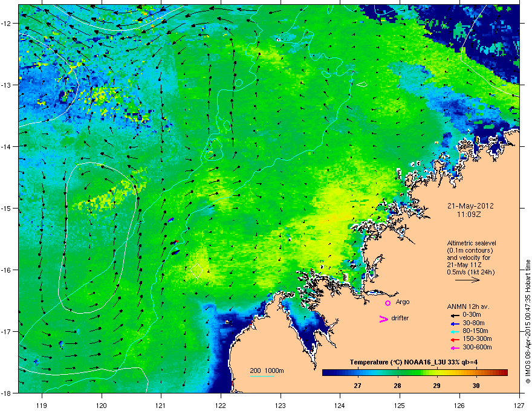Click the magenta drifter arrowhead legend symbol
This screenshot has width=532, height=411.
(384, 319)
